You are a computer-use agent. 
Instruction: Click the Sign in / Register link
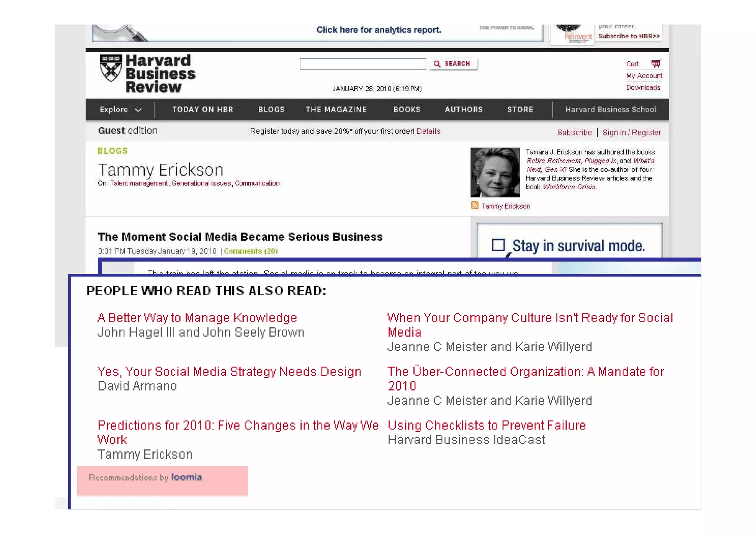click(631, 132)
